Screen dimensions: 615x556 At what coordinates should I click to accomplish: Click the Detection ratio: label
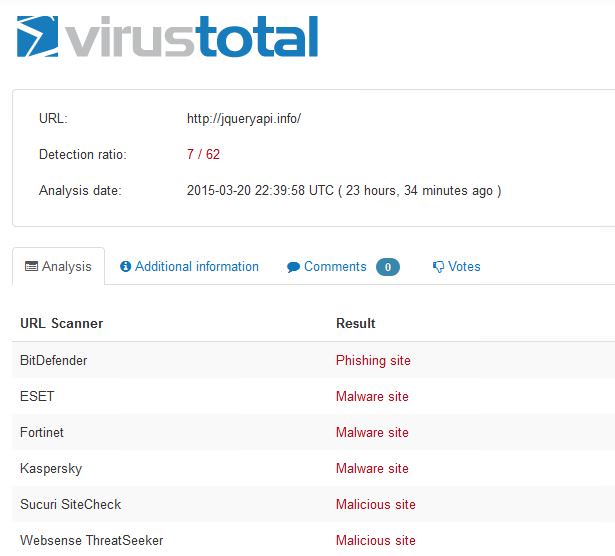pyautogui.click(x=83, y=154)
